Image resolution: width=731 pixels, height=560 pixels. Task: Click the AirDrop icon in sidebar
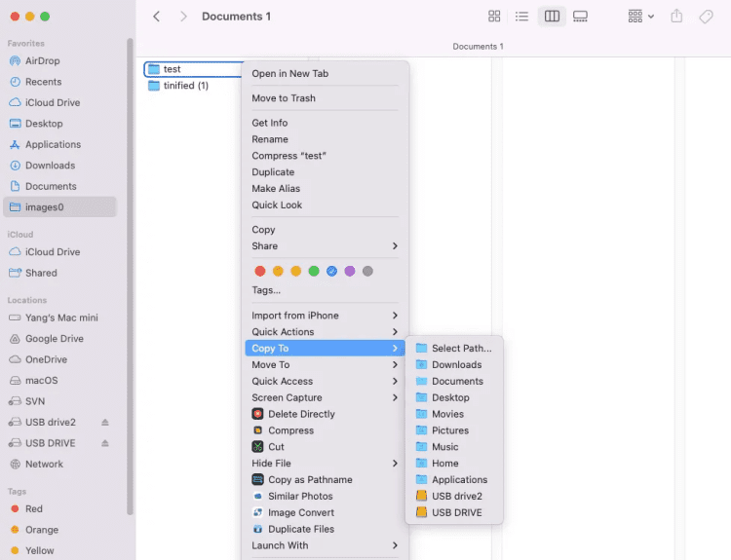(16, 61)
